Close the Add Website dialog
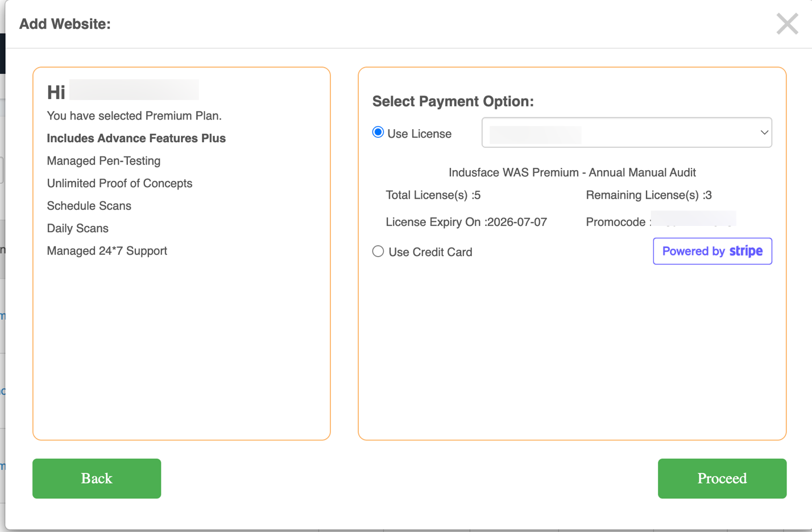Image resolution: width=812 pixels, height=532 pixels. point(787,24)
